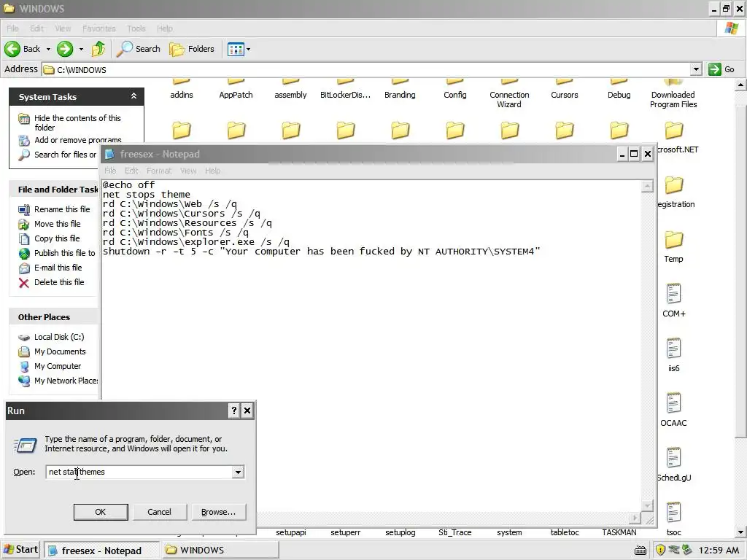Switch to freesex - Notepad taskbar button
The image size is (747, 560).
(x=102, y=551)
